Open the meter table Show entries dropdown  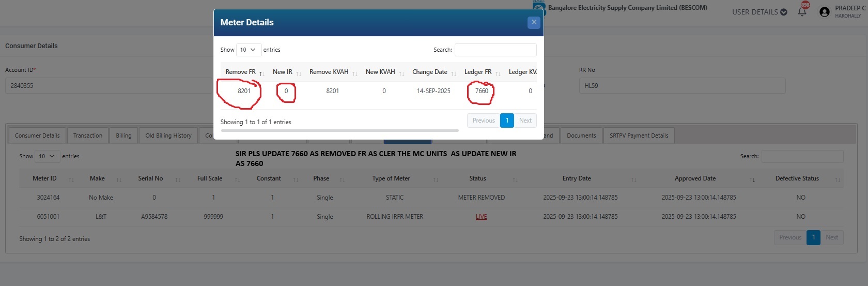[47, 156]
